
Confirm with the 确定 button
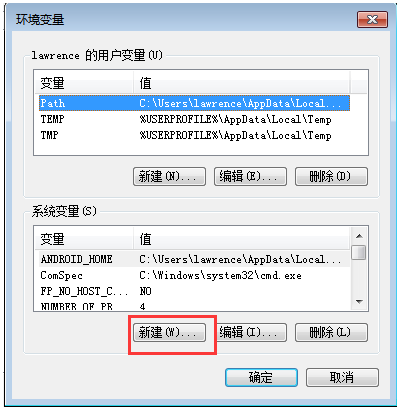(x=261, y=377)
